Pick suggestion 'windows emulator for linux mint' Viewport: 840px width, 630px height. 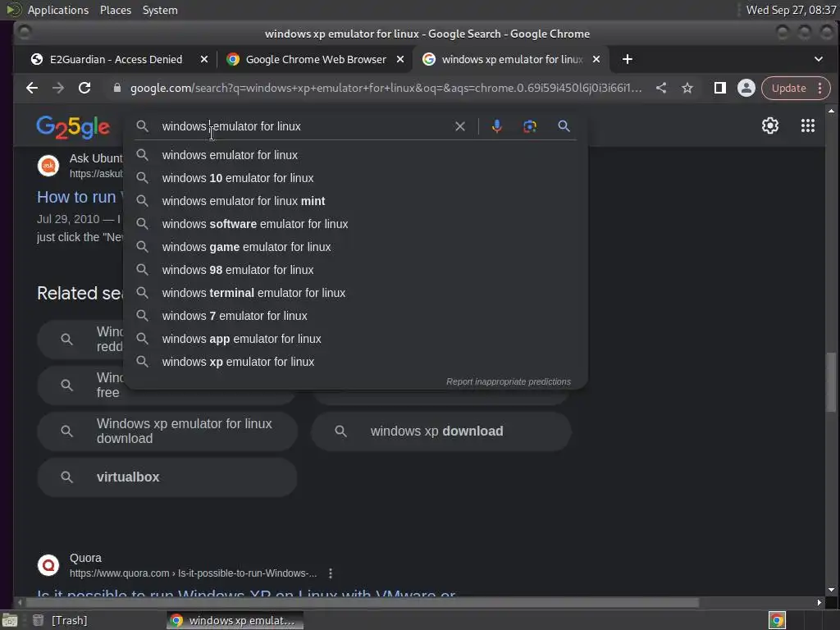point(356,201)
